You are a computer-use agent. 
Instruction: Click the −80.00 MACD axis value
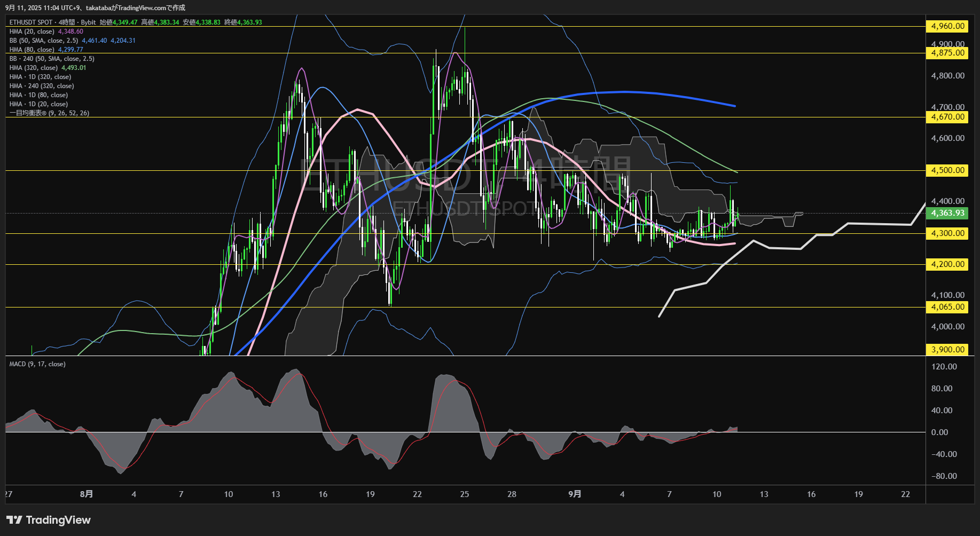click(944, 476)
